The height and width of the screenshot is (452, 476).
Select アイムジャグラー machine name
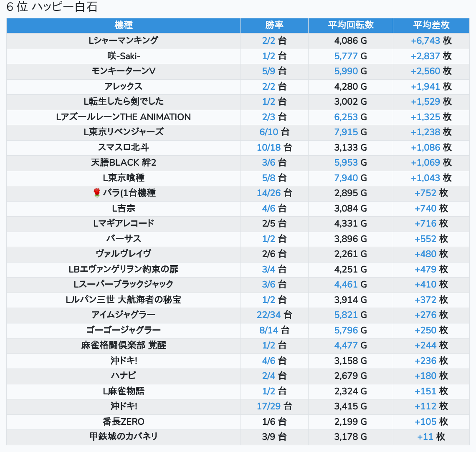pos(124,315)
